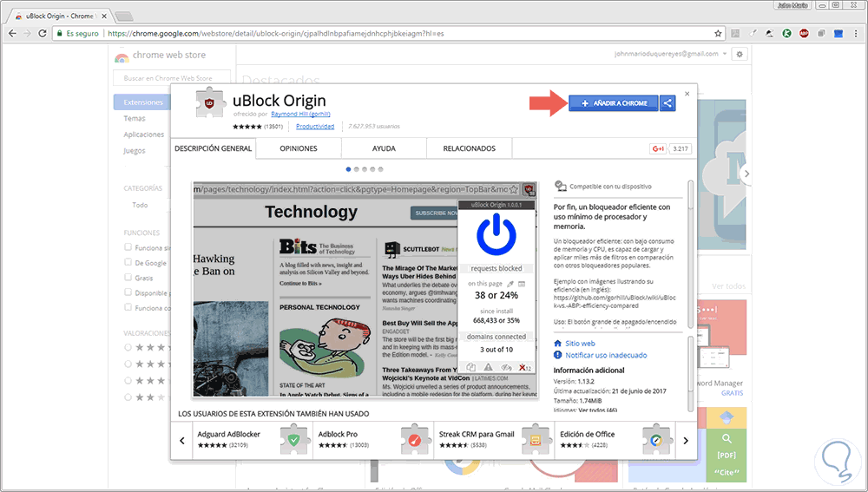The height and width of the screenshot is (492, 868).
Task: Open the red ABP Adblock Plus extension
Action: (804, 33)
